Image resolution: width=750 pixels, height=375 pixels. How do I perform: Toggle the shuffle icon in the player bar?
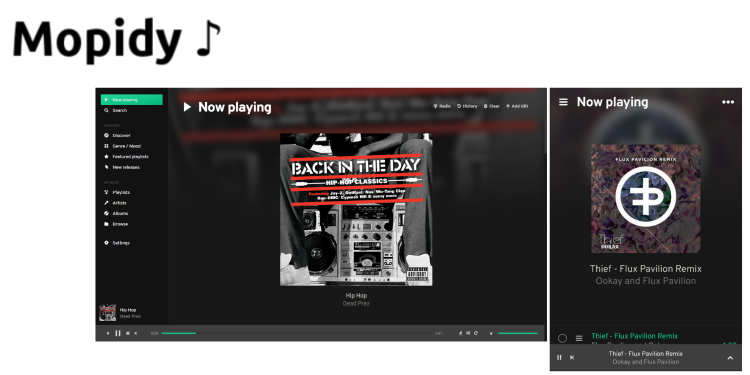[x=468, y=333]
